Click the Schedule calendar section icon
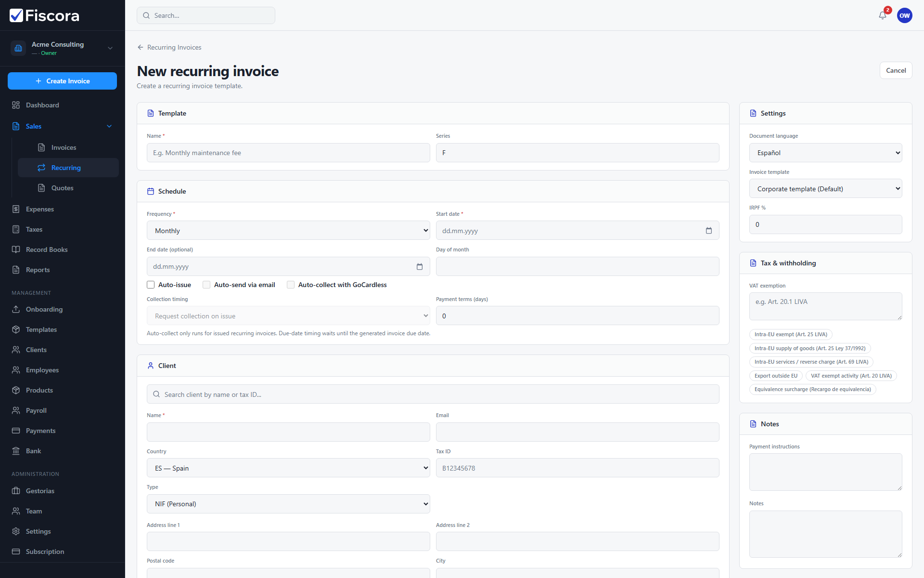The image size is (924, 578). pos(151,191)
